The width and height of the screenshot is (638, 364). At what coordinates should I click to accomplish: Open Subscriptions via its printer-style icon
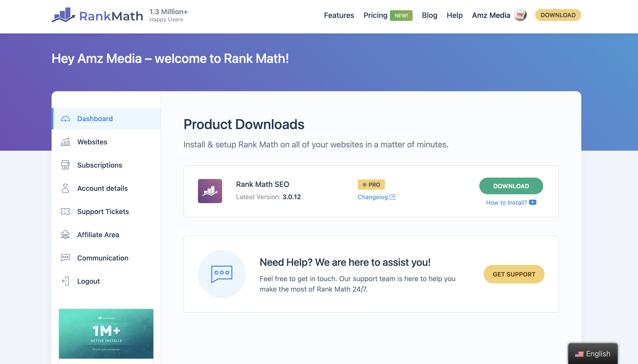click(x=65, y=165)
